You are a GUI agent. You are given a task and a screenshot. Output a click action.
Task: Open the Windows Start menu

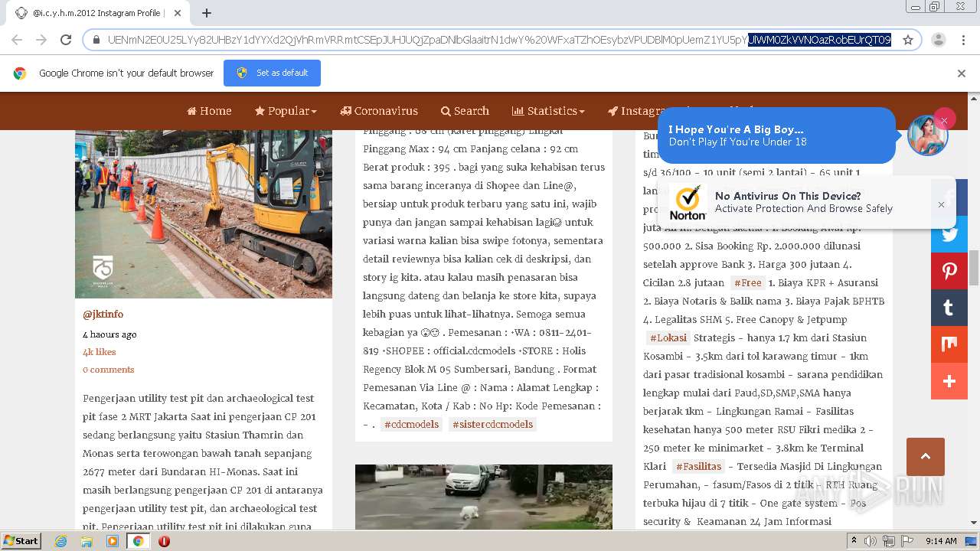pos(21,540)
